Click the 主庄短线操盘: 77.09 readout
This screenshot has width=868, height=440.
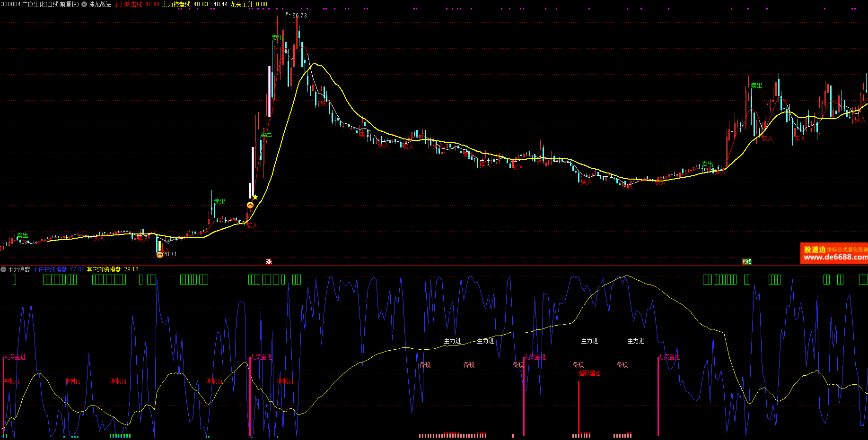point(59,269)
